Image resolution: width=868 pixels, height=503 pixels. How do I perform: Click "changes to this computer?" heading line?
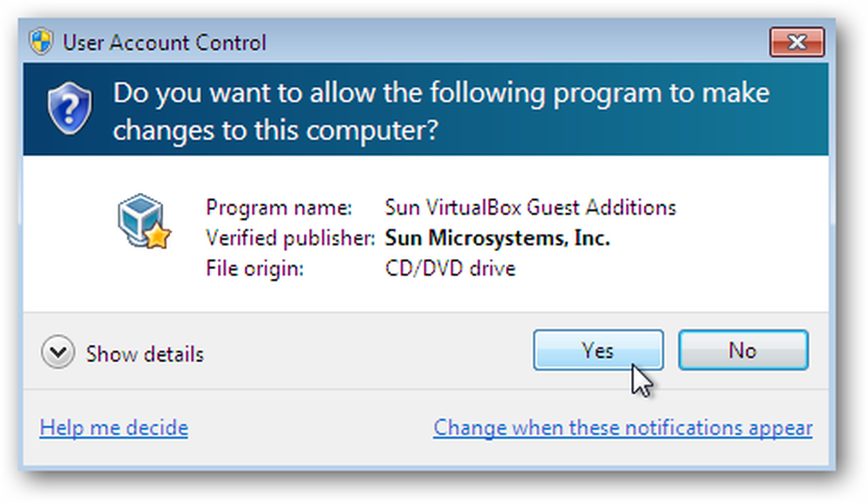276,130
